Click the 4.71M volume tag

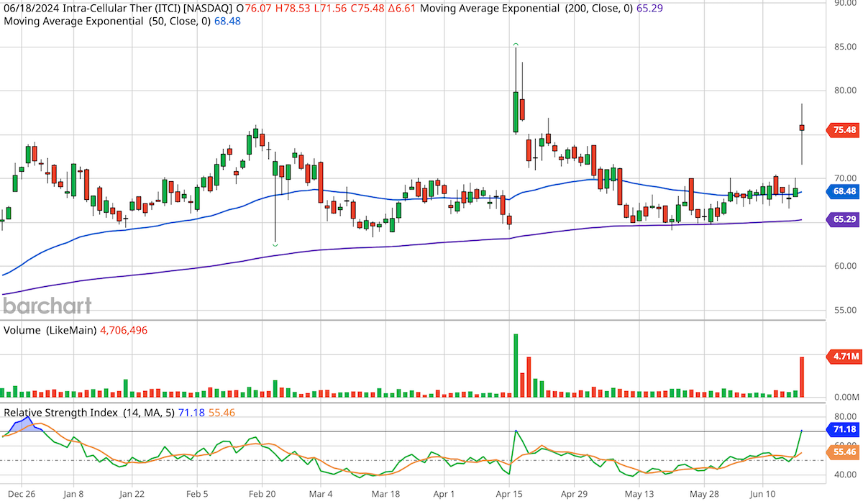843,356
